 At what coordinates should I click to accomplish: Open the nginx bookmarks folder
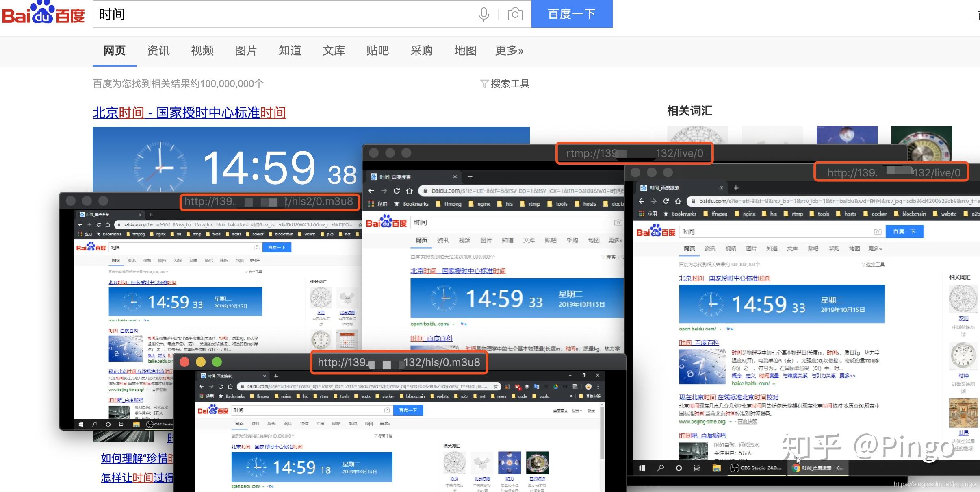pyautogui.click(x=749, y=213)
